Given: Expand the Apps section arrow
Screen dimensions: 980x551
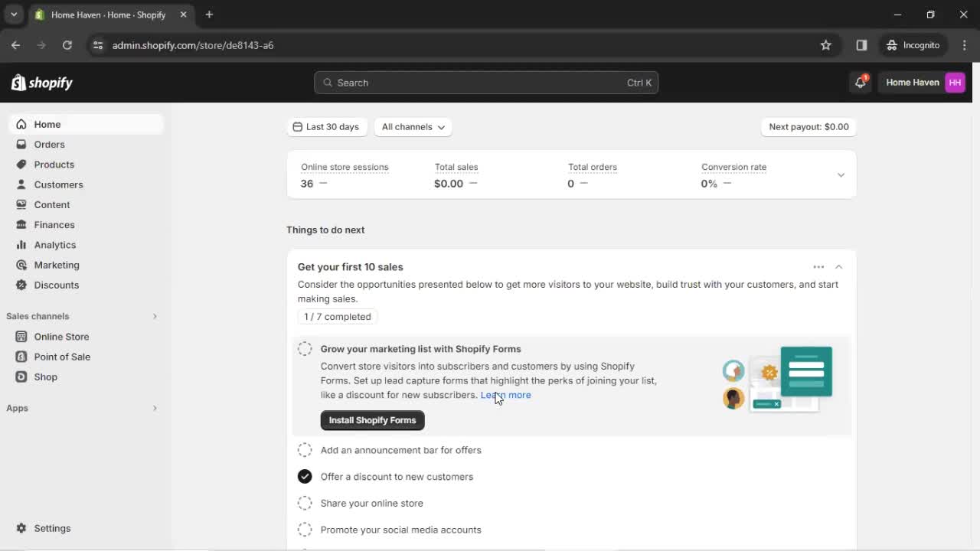Looking at the screenshot, I should coord(155,408).
